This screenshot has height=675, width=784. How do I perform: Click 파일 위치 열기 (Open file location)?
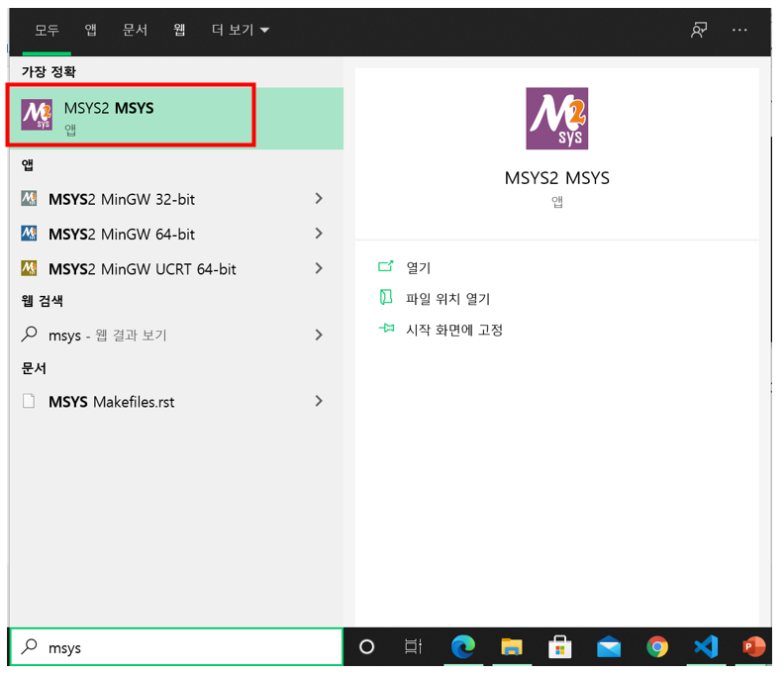point(448,299)
